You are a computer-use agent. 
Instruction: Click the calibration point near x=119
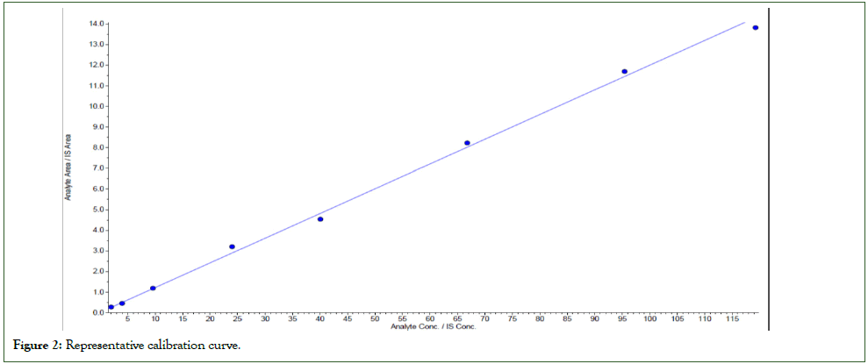[x=755, y=28]
